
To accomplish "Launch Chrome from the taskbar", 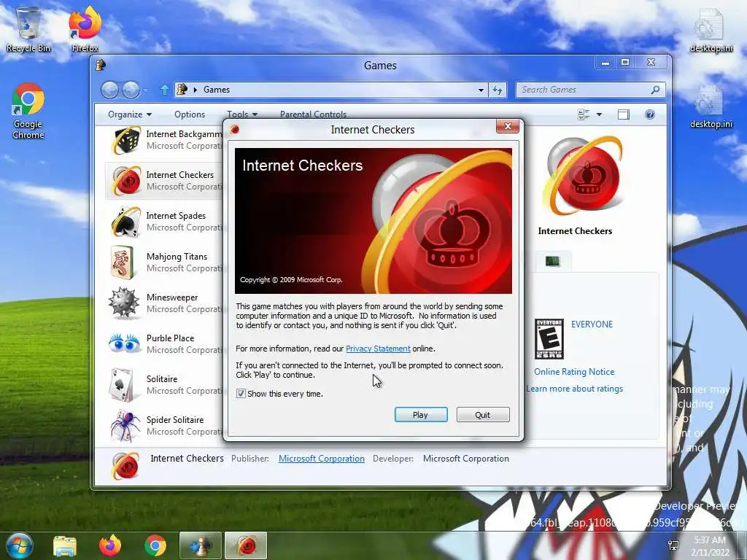I will point(155,545).
